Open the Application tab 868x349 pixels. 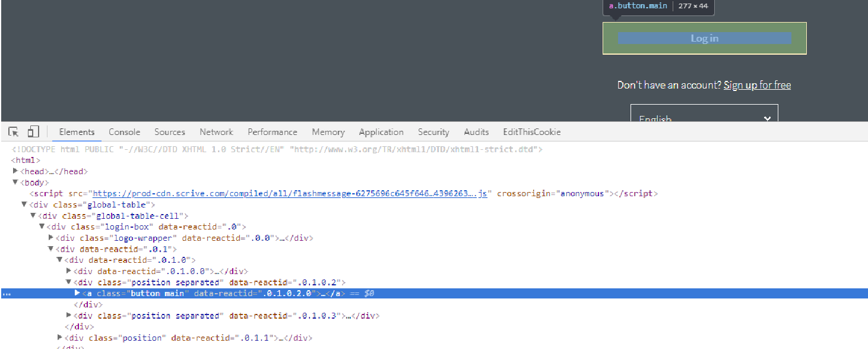(x=381, y=132)
